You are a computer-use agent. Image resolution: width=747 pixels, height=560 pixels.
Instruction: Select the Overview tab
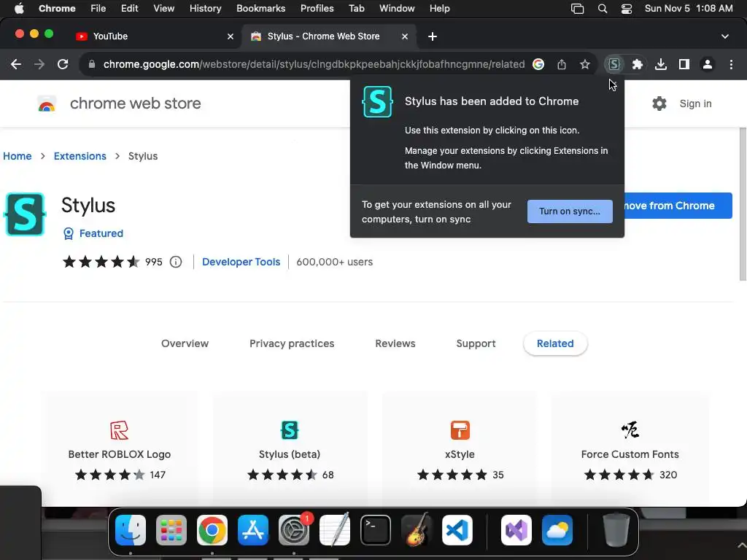(x=185, y=343)
